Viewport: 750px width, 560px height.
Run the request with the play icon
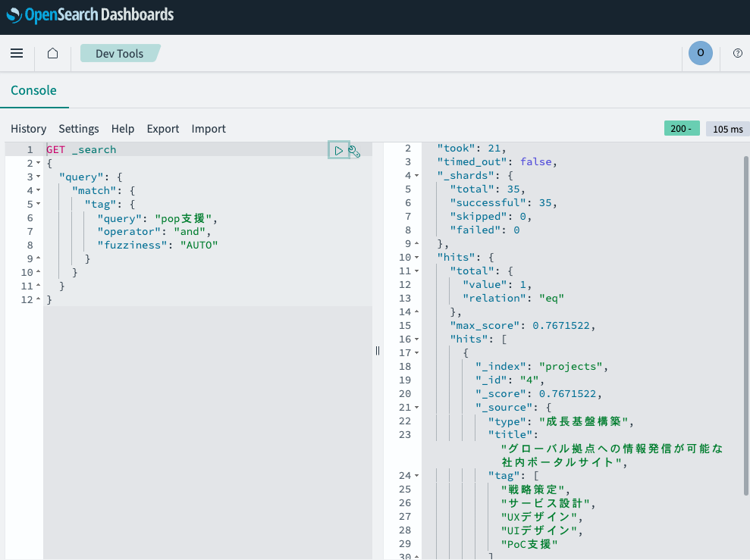[x=339, y=151]
